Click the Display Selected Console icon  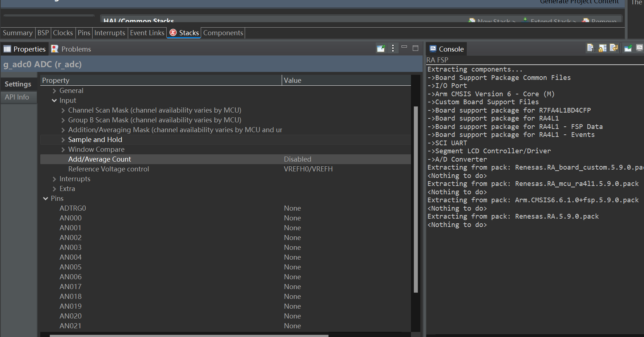point(639,48)
